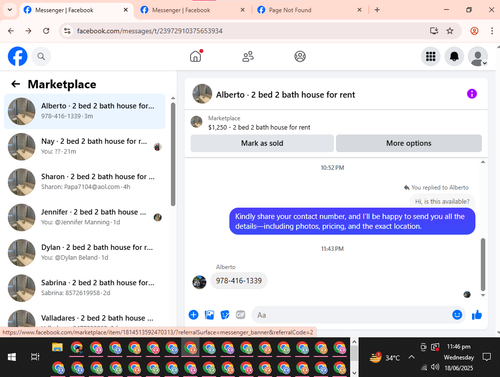Image resolution: width=500 pixels, height=377 pixels.
Task: Close the second Messenger tab
Action: pyautogui.click(x=242, y=10)
